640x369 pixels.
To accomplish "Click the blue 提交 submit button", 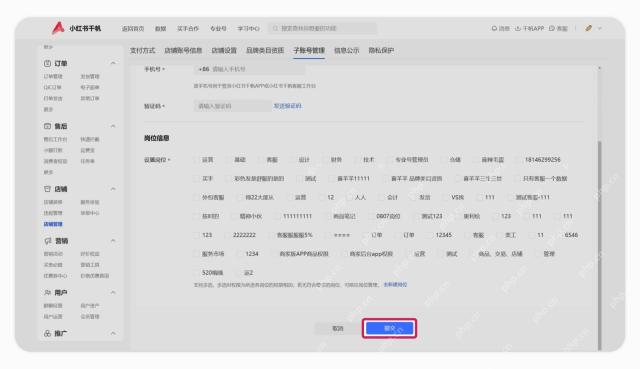I will coord(389,328).
